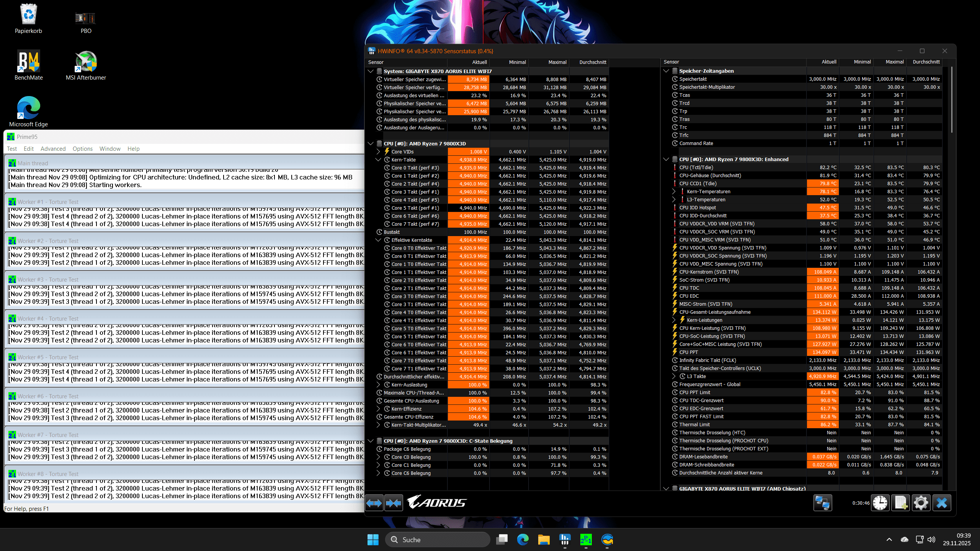Expand the Core VIDs row
980x551 pixels.
pos(378,152)
